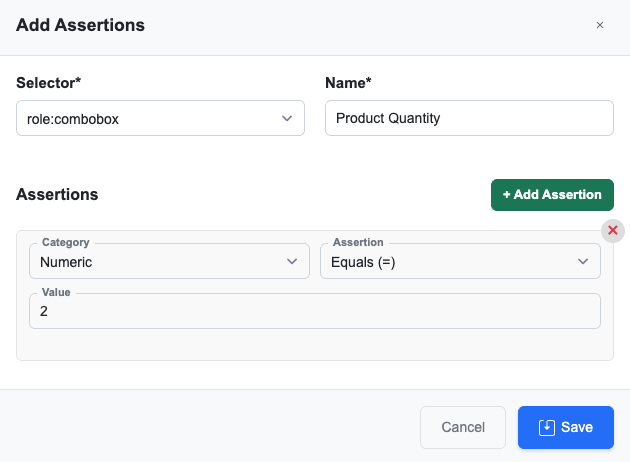The width and height of the screenshot is (630, 462).
Task: Open the Selector role:combobox dropdown
Action: tap(160, 118)
